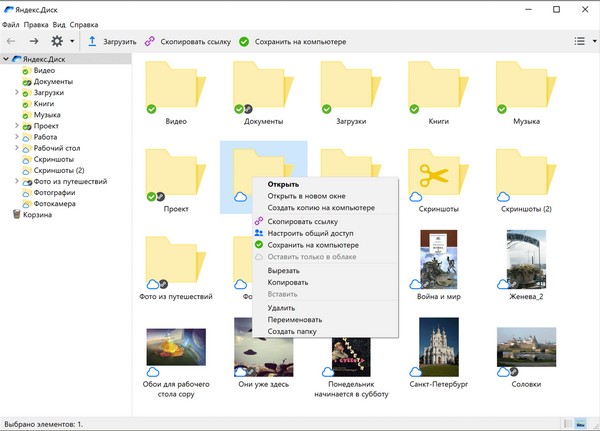Select Музыка in the folder tree
This screenshot has width=600, height=431.
(47, 115)
